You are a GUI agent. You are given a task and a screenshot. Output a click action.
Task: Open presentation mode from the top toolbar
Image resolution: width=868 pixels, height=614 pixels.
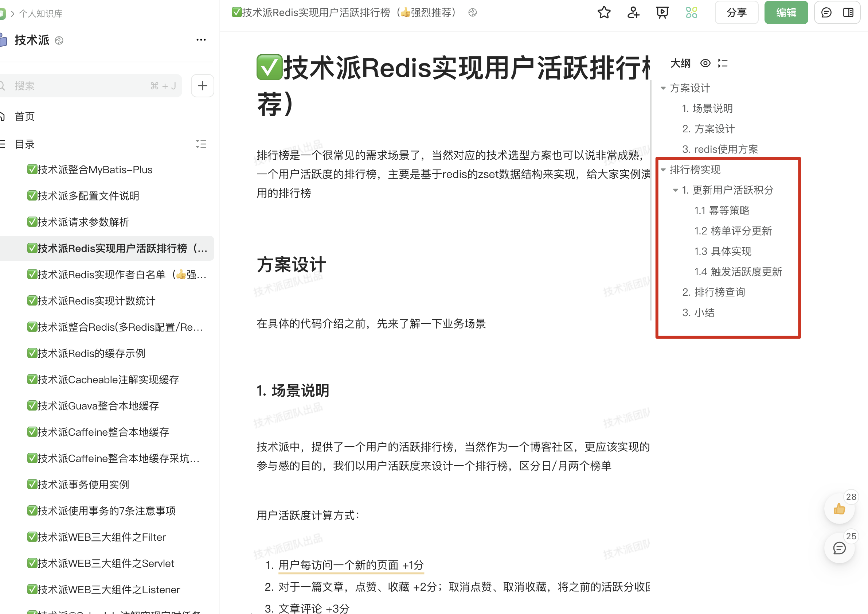coord(662,12)
